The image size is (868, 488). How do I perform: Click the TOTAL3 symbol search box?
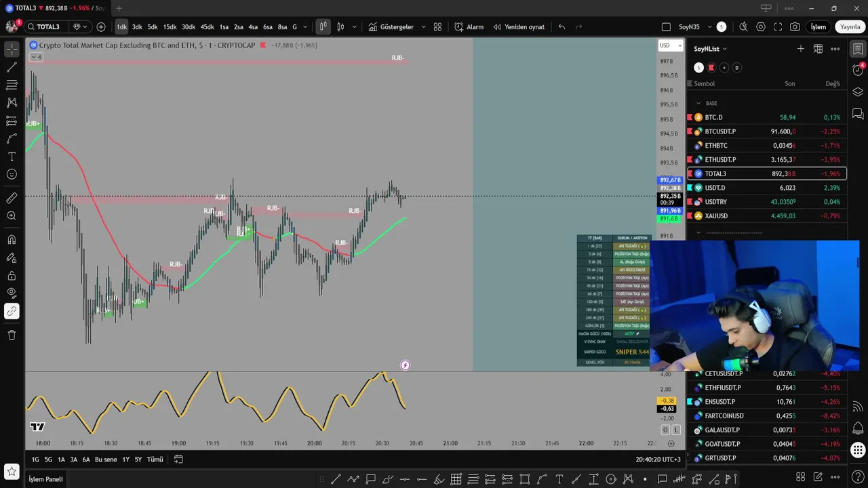pyautogui.click(x=47, y=27)
